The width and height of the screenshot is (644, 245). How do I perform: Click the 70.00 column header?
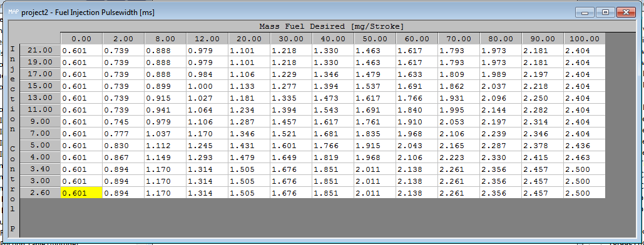pos(459,39)
